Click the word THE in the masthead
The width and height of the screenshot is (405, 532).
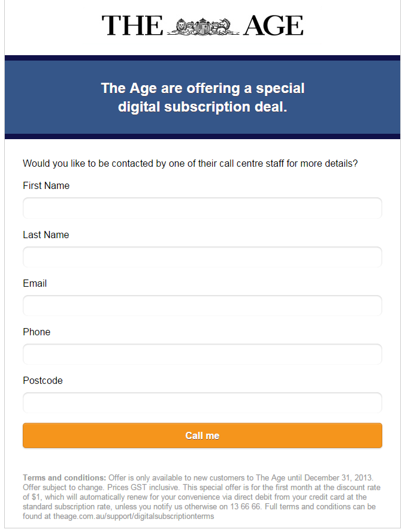132,26
